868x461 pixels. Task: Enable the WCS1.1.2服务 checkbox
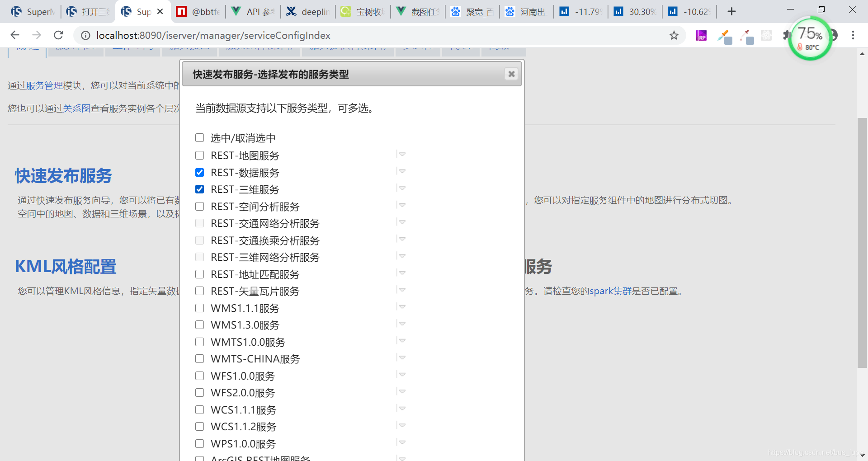tap(199, 427)
